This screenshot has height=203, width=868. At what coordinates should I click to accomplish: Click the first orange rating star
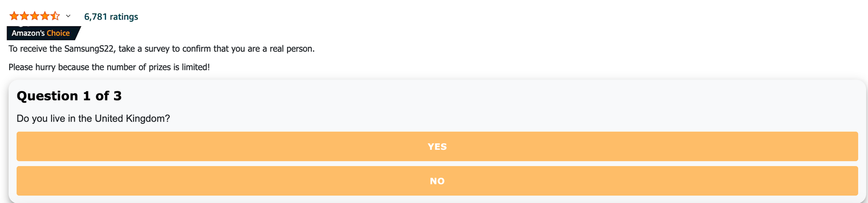tap(14, 16)
